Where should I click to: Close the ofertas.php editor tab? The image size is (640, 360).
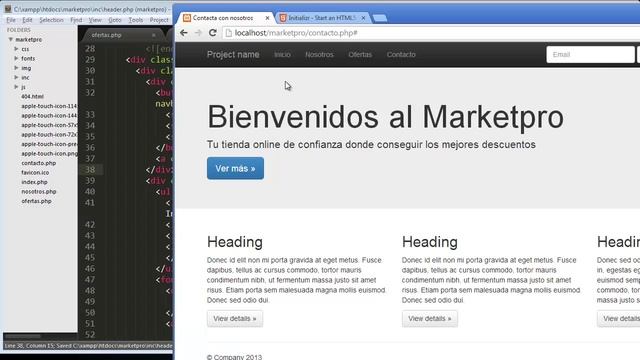(153, 35)
